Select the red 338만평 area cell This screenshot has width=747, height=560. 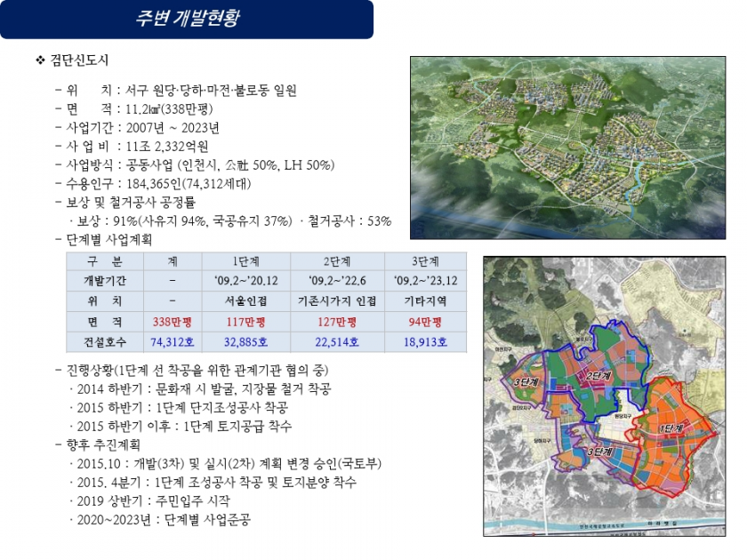[172, 322]
